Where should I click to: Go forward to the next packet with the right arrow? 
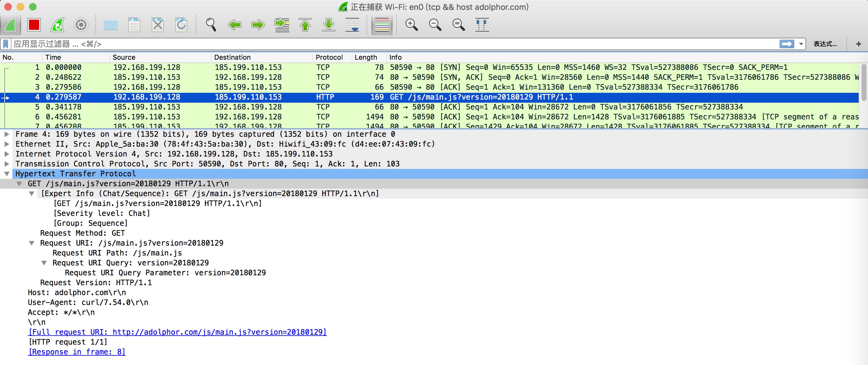[258, 25]
